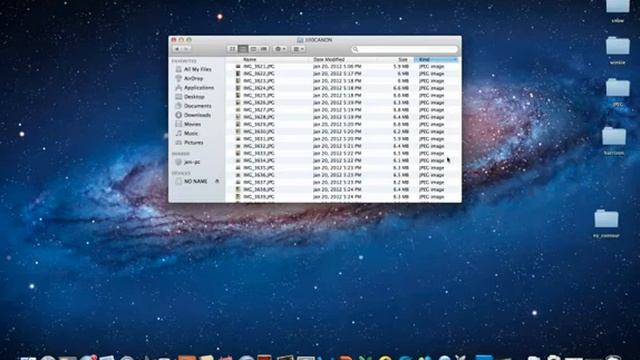Open the Action gear menu
Image resolution: width=640 pixels, height=360 pixels.
pyautogui.click(x=280, y=49)
